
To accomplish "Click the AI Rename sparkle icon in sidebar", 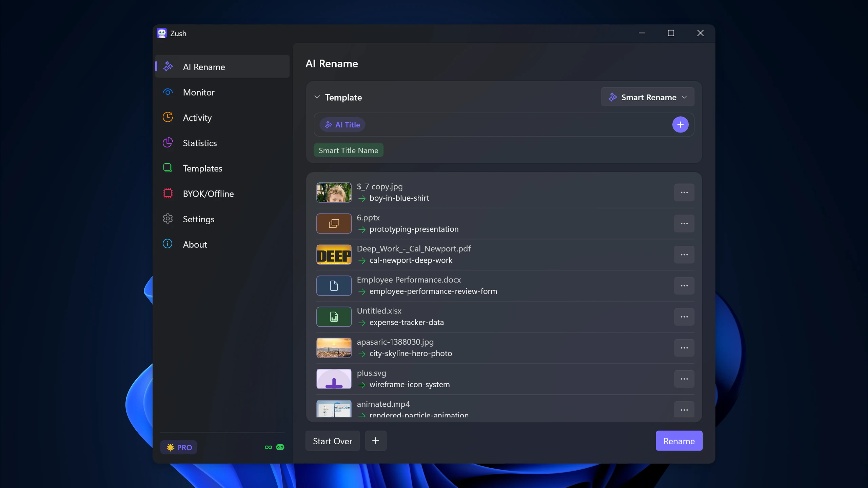I will [x=168, y=66].
